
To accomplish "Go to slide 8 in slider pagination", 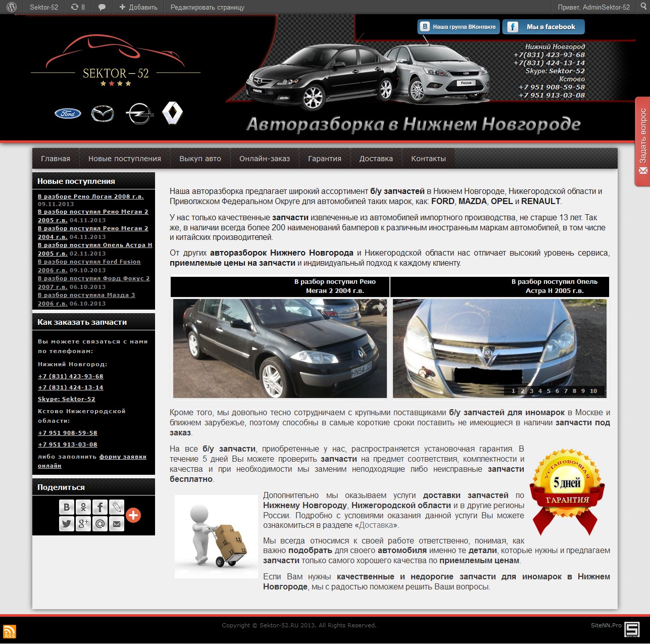I will pyautogui.click(x=574, y=391).
